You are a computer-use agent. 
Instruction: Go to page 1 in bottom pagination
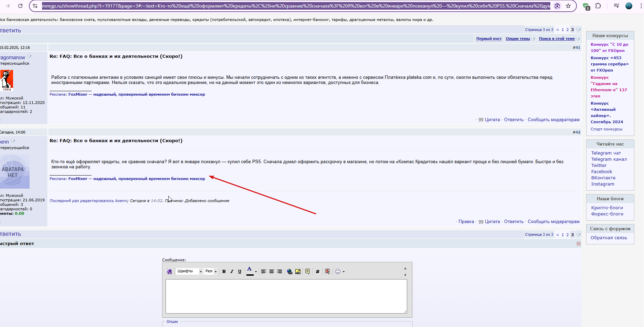click(x=563, y=235)
